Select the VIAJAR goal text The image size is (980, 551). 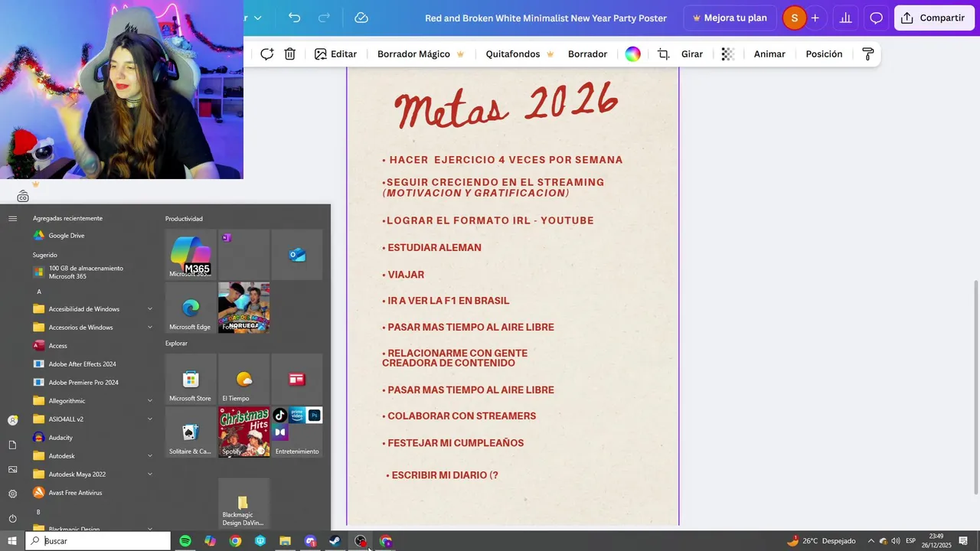coord(403,275)
